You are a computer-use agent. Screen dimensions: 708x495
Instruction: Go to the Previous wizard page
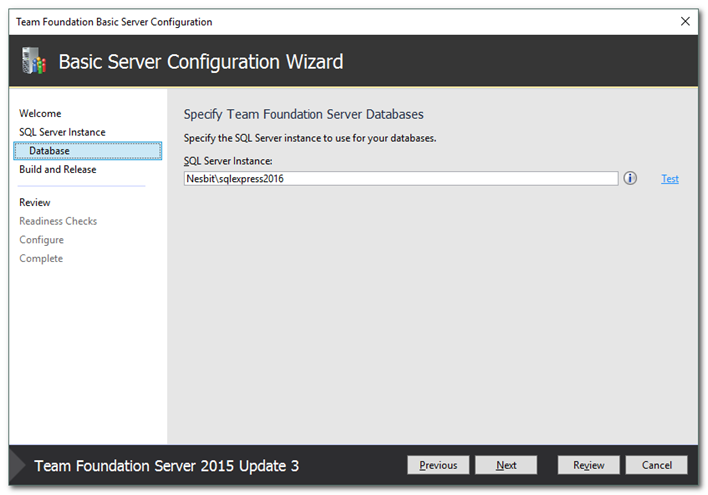tap(438, 465)
